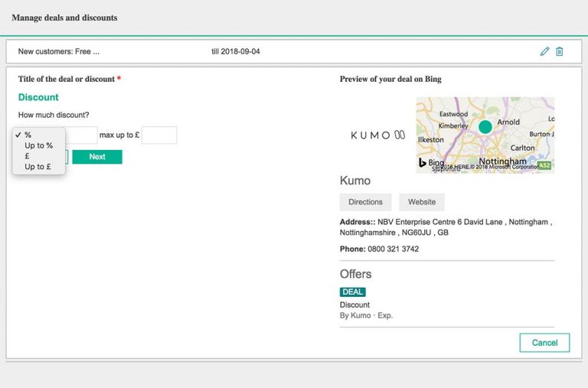This screenshot has height=388, width=588.
Task: Click the DEAL badge under Offers
Action: pos(352,292)
